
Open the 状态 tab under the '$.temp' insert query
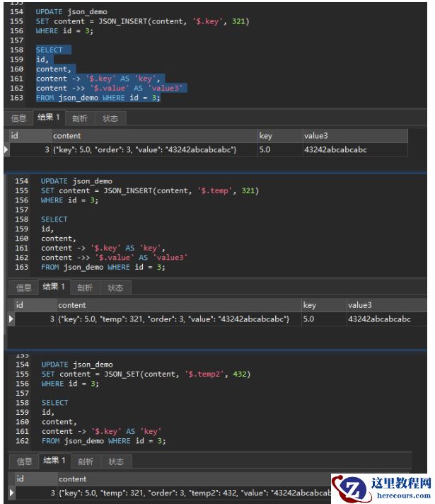(x=115, y=287)
